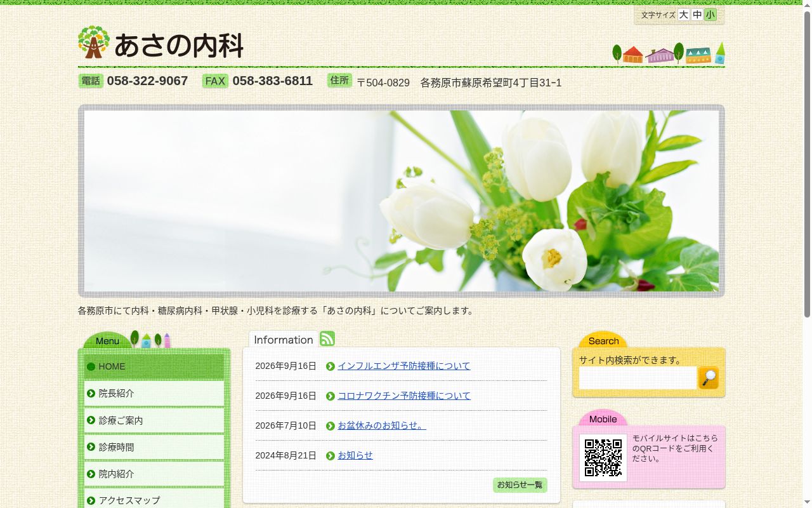Click the モバイルサイトはこちら QR description text
The height and width of the screenshot is (508, 812).
(x=676, y=448)
